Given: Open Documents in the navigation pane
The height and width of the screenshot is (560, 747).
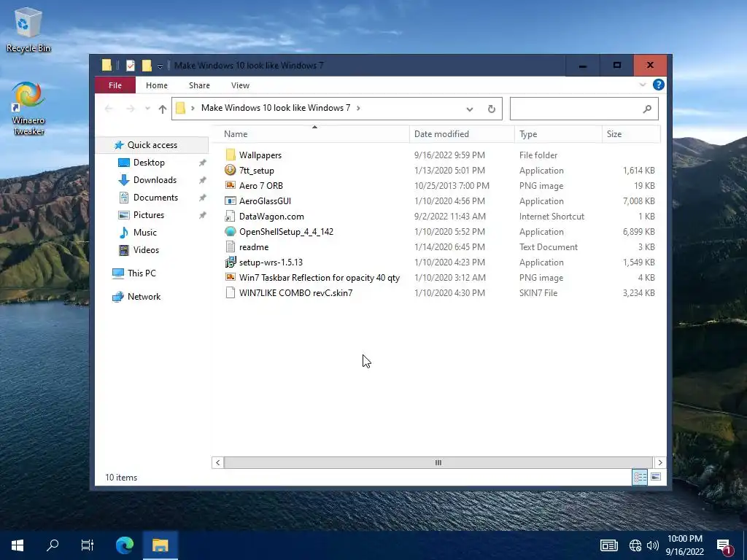Looking at the screenshot, I should pyautogui.click(x=155, y=197).
